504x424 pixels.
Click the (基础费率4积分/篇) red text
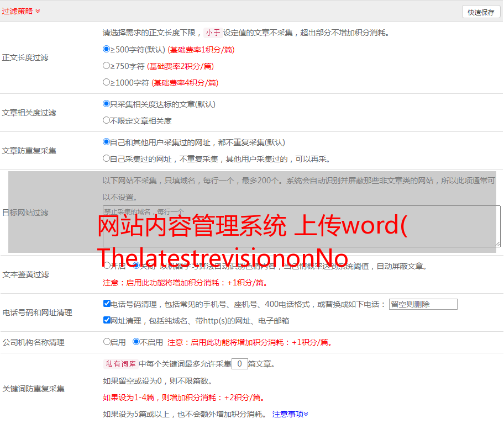click(185, 83)
